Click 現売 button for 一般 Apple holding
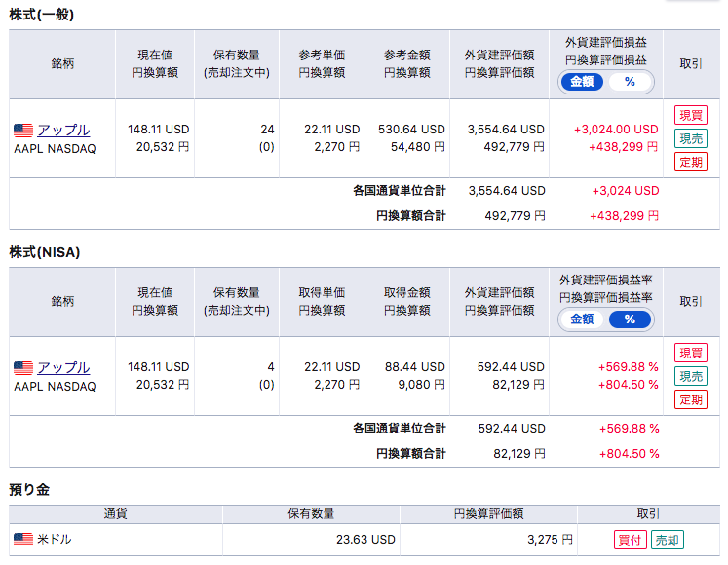728x565 pixels. [x=691, y=138]
